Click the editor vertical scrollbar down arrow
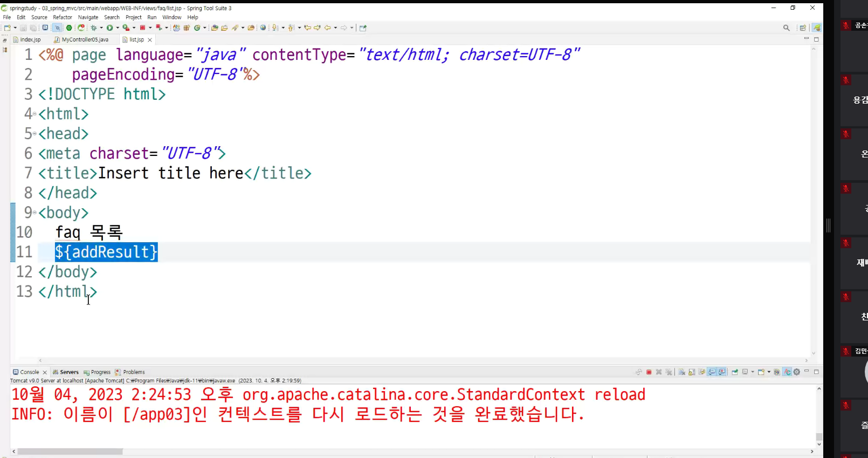868x458 pixels. click(x=814, y=353)
